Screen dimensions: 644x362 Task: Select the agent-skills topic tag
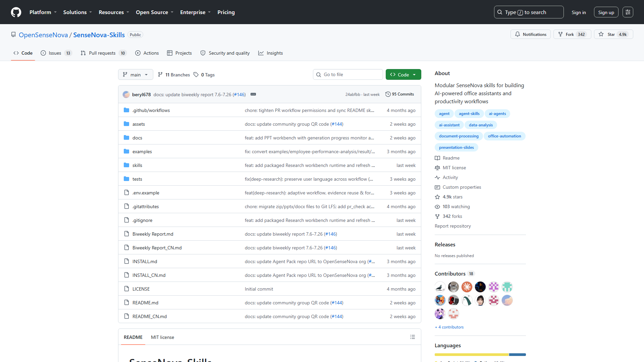pos(469,114)
